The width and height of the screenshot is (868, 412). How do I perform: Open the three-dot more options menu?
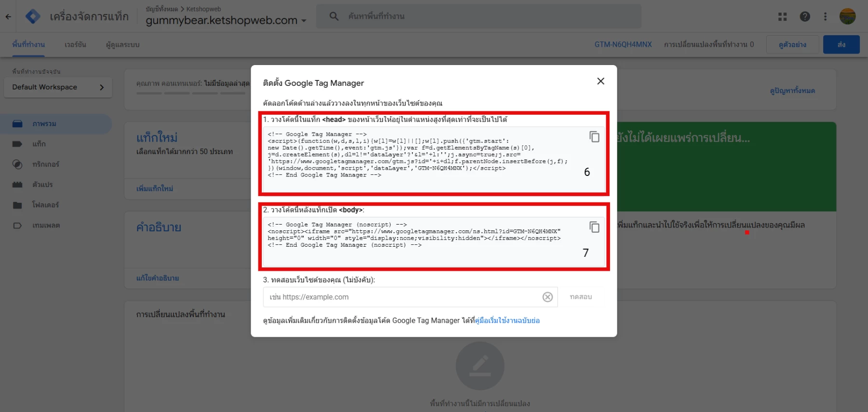825,16
